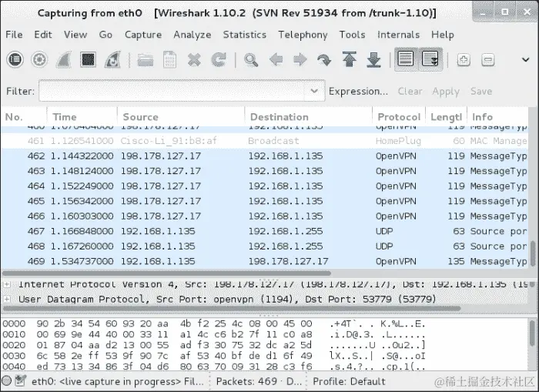The image size is (539, 392).
Task: Open the Edit menu
Action: pos(43,35)
